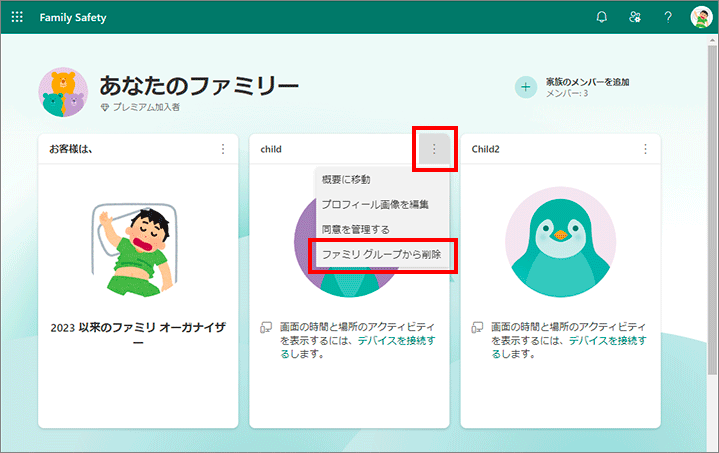Choose プロフィール画像を編集 menu entry
Image resolution: width=719 pixels, height=453 pixels.
pyautogui.click(x=375, y=204)
